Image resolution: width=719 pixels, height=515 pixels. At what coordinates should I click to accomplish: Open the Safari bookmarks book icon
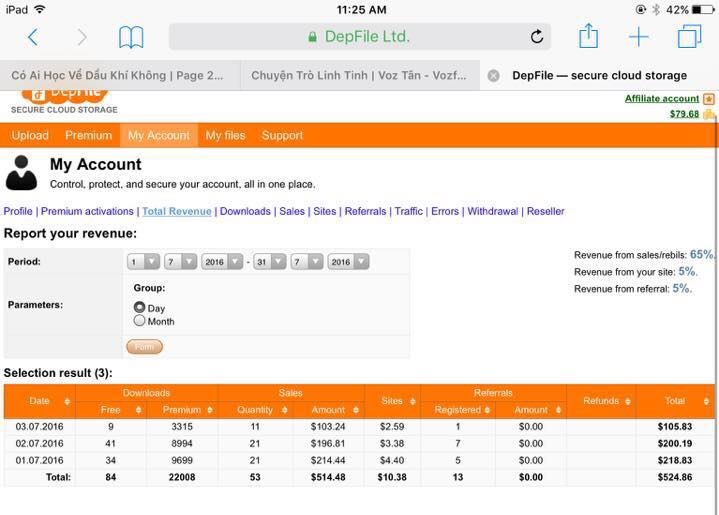(x=131, y=38)
